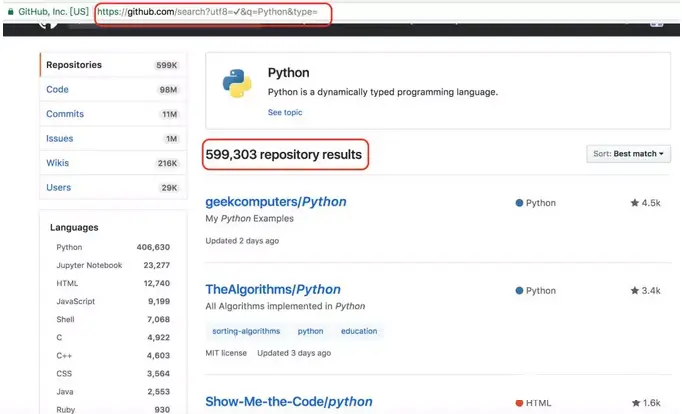This screenshot has width=682, height=414.
Task: Filter results by Python language
Action: pos(113,247)
